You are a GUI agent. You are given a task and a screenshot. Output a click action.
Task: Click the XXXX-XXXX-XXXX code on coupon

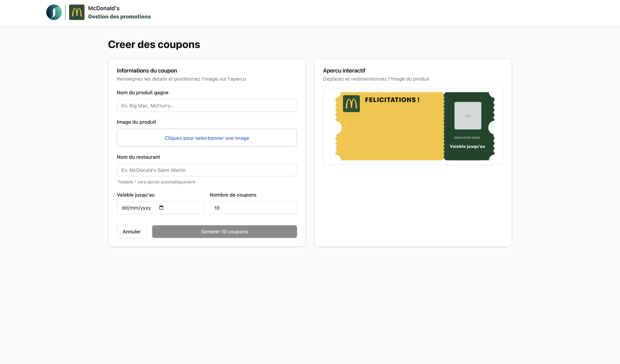[467, 138]
